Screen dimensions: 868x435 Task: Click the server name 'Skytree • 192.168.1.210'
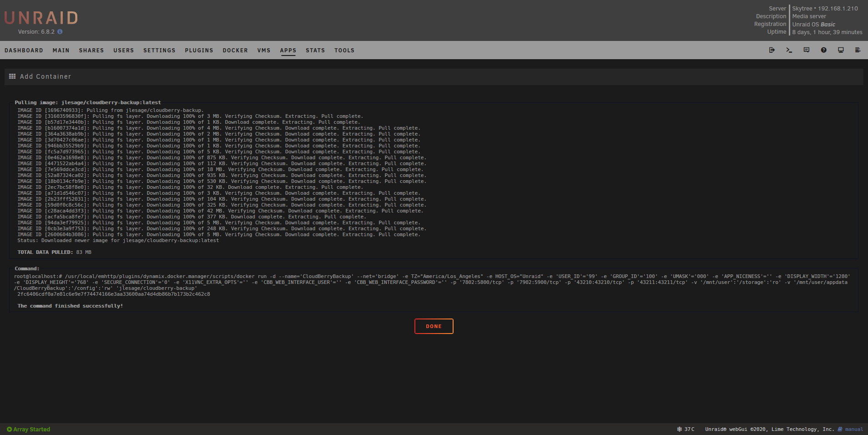coord(825,9)
